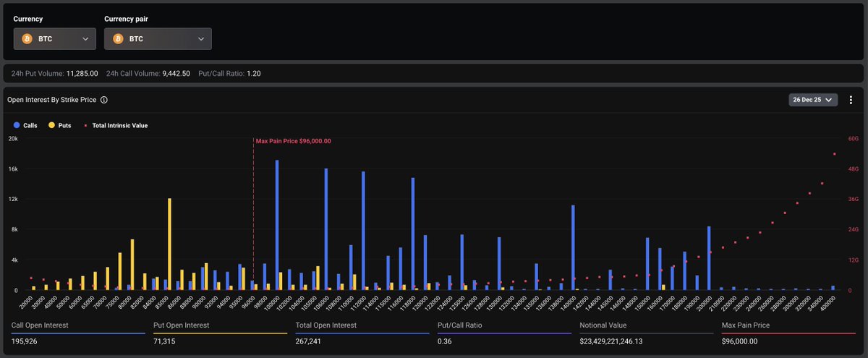This screenshot has height=358, width=868.
Task: Click the blue Calls bar at 200000 strike
Action: click(709, 258)
